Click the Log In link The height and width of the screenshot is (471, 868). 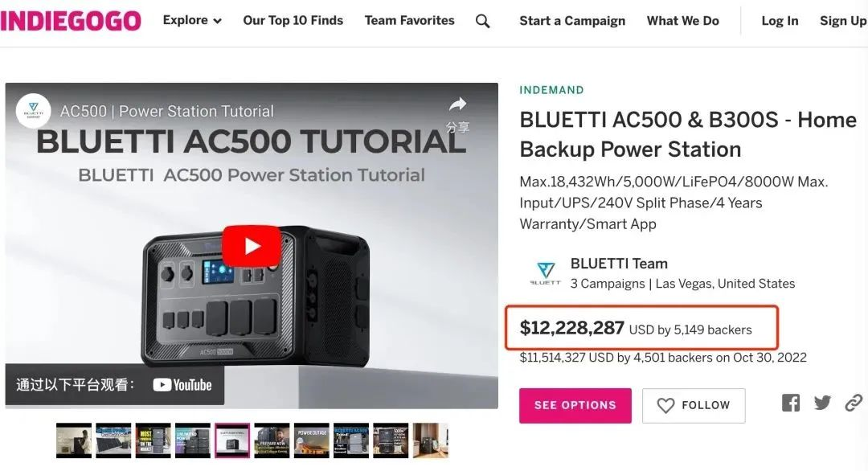click(x=780, y=21)
